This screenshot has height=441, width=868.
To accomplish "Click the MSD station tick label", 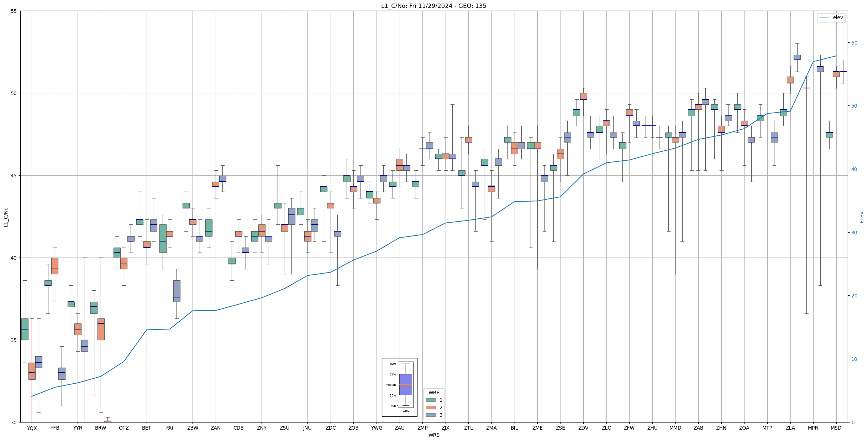I will 836,428.
